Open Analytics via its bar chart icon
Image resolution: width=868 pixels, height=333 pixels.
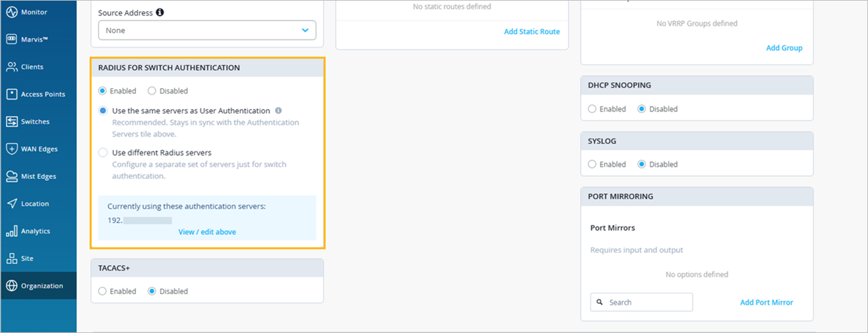coord(11,231)
